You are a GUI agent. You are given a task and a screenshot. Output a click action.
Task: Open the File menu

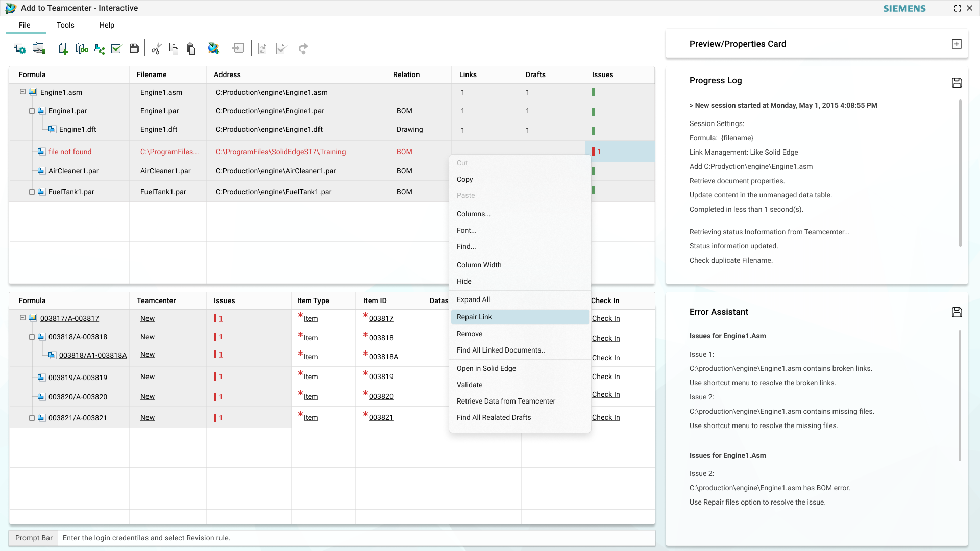pos(24,25)
